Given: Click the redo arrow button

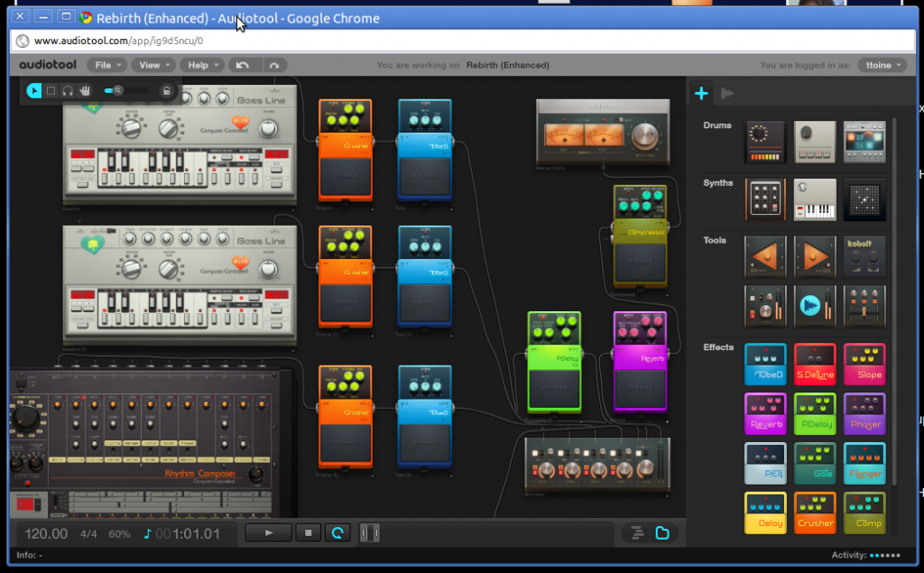Looking at the screenshot, I should 274,65.
